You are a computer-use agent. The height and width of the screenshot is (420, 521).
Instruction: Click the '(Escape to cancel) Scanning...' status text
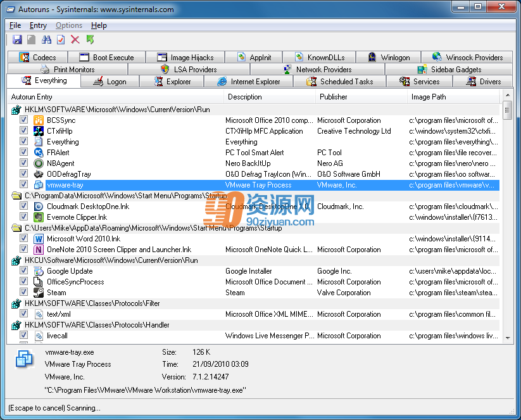tap(54, 408)
